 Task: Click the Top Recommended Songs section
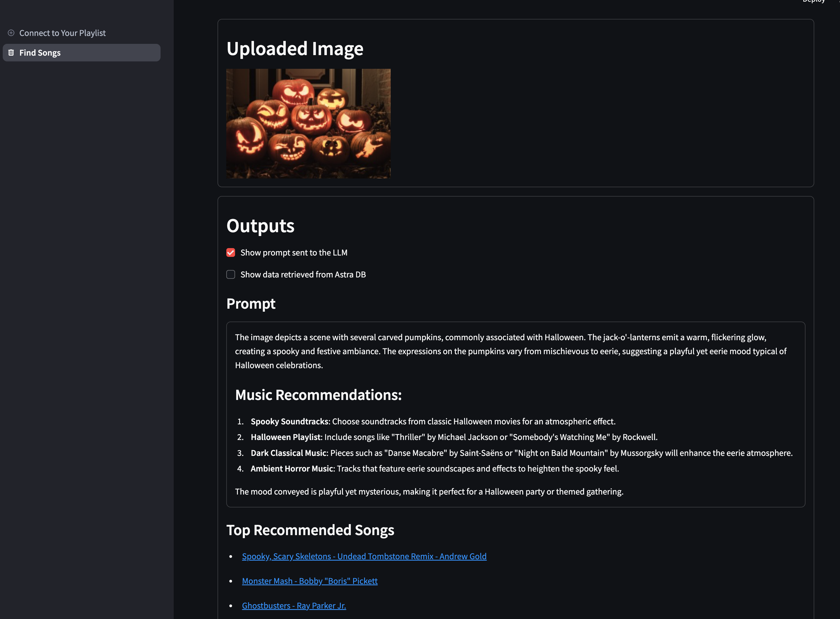click(310, 530)
